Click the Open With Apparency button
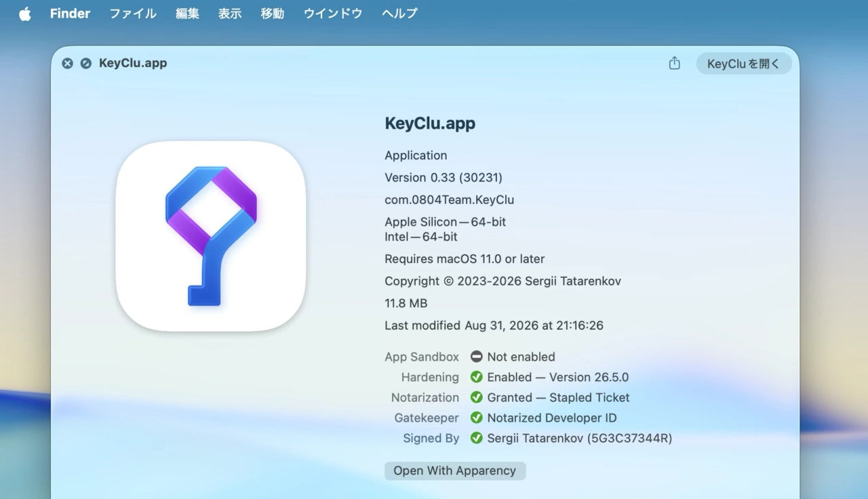868x499 pixels. (455, 471)
